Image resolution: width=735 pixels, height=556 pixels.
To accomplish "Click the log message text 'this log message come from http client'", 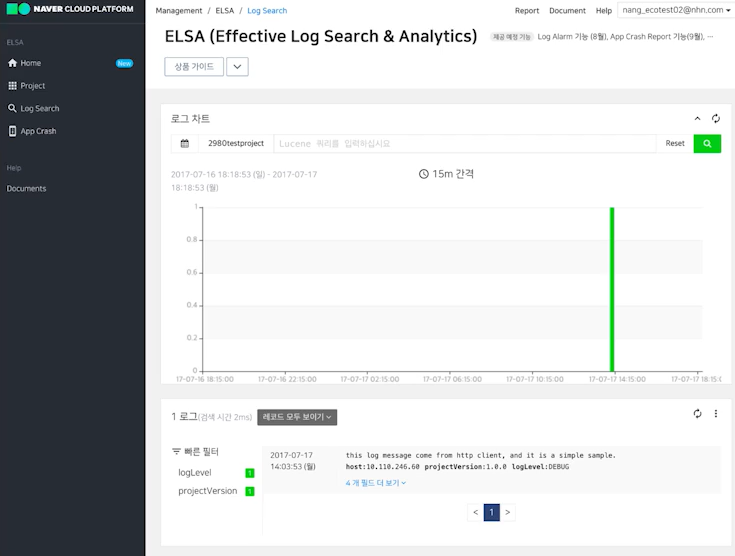I will 423,455.
